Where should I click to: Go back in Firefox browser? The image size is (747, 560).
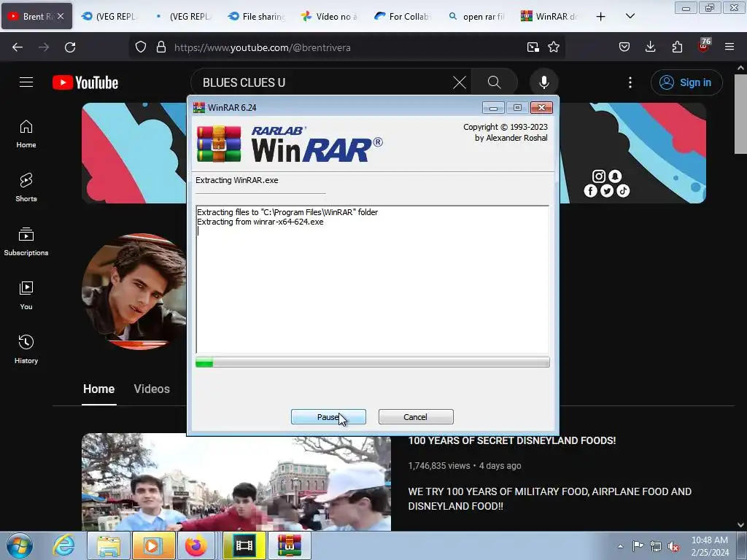[x=18, y=47]
